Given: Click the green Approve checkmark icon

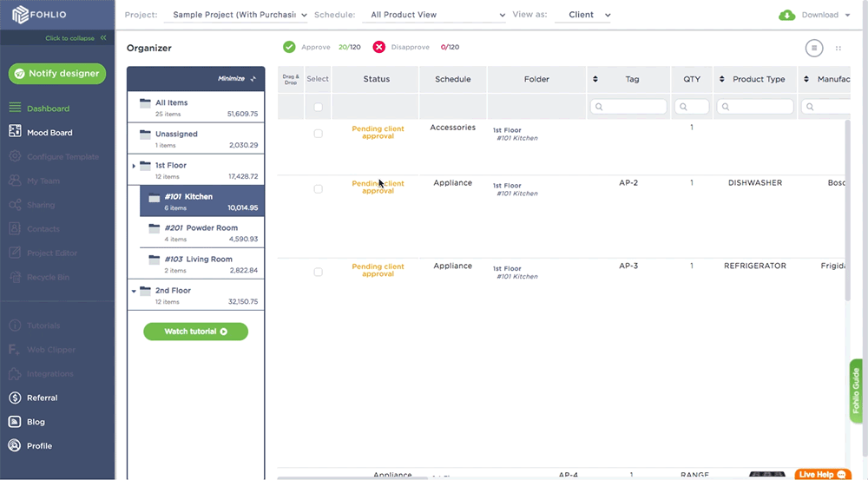Looking at the screenshot, I should click(289, 47).
